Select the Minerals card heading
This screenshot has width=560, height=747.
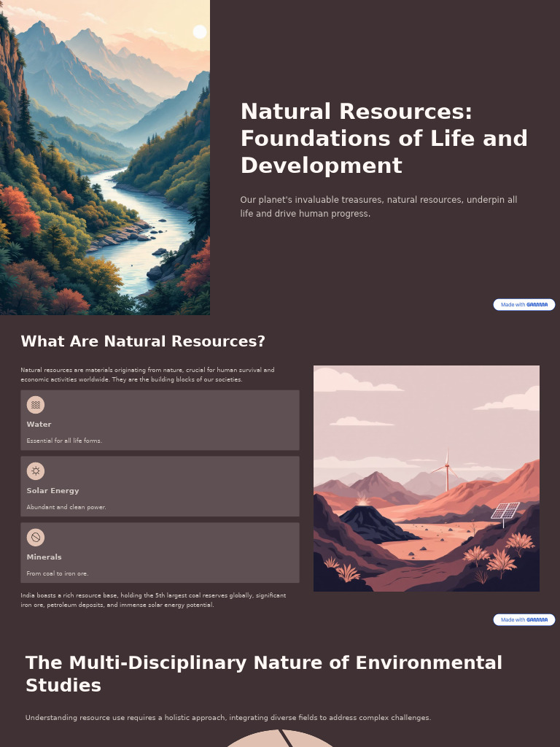(44, 557)
